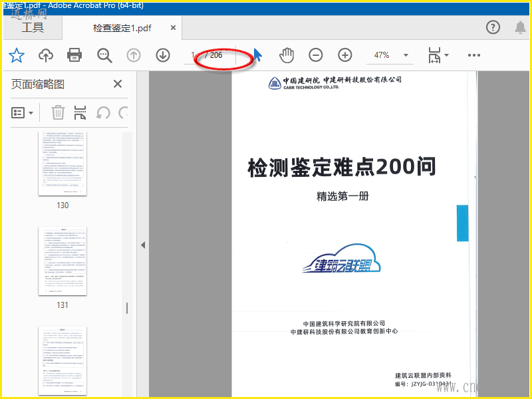Select the 检查鉴定1.pdf document tab
Image resolution: width=532 pixels, height=399 pixels.
pyautogui.click(x=122, y=28)
